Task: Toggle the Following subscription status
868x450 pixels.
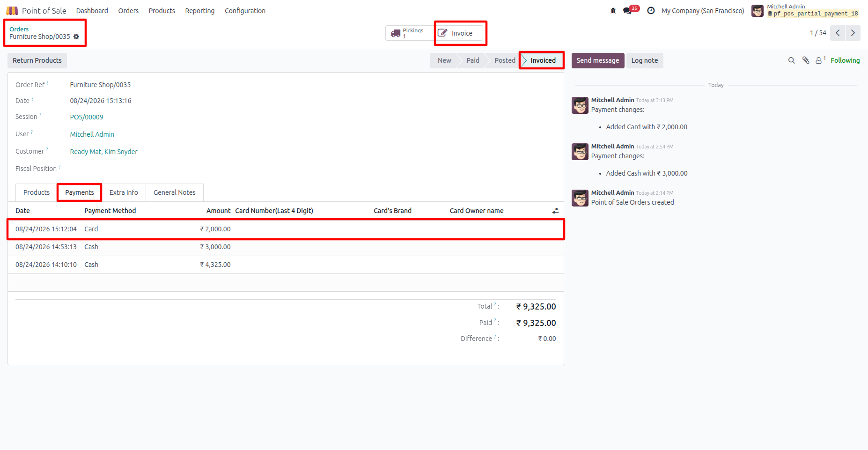Action: point(845,60)
